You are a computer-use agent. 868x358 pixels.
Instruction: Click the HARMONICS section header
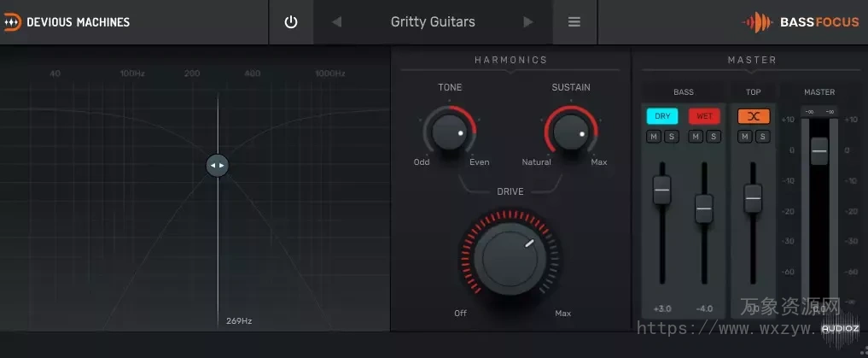click(x=510, y=60)
